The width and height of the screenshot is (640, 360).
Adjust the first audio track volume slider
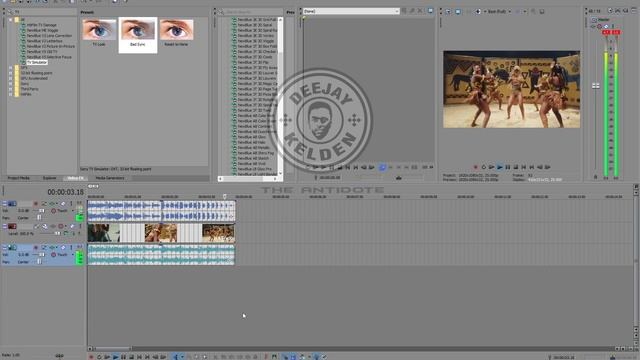point(41,211)
